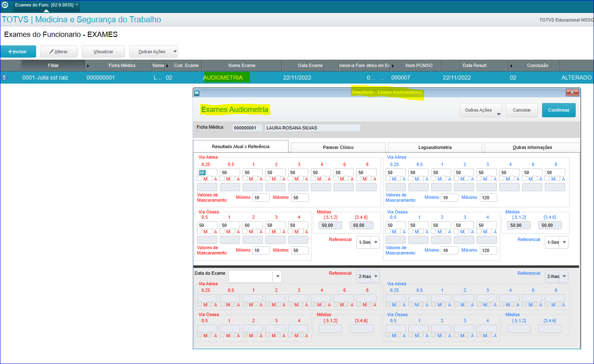Click the arrow icon on Ficha Médica column header
594x364 pixels.
[x=88, y=66]
